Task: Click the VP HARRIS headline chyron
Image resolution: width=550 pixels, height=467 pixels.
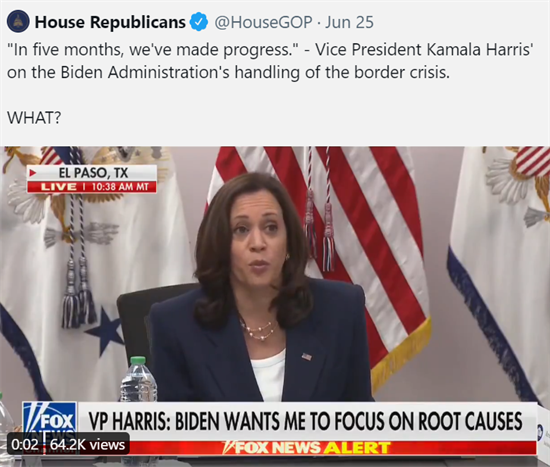Action: (306, 421)
